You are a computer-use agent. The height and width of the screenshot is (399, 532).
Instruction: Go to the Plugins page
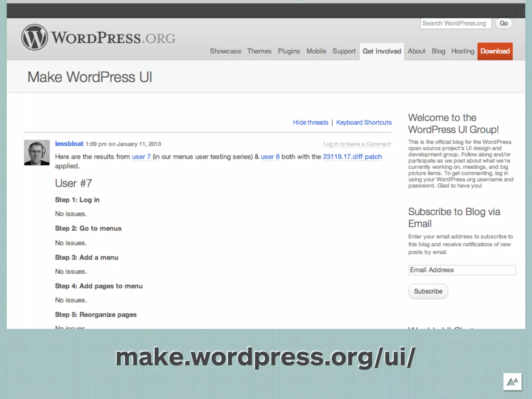pyautogui.click(x=289, y=51)
